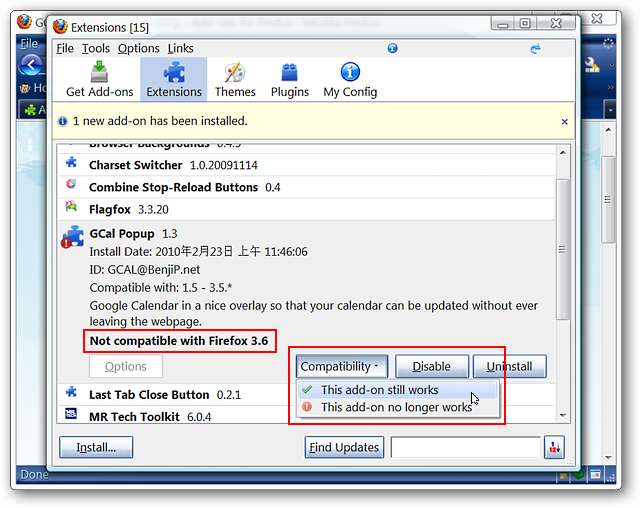The width and height of the screenshot is (640, 508).
Task: Click the extensions list scrollbar thumb
Action: (563, 249)
